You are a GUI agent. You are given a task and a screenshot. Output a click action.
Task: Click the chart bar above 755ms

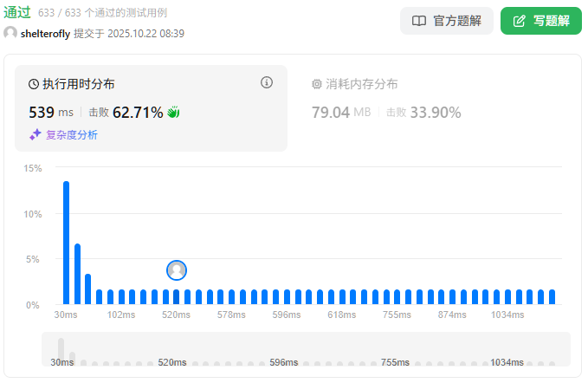pos(397,297)
